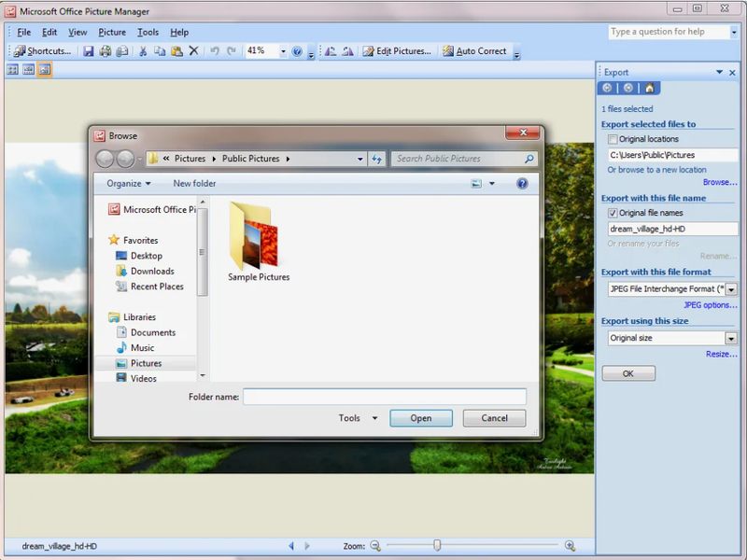The width and height of the screenshot is (747, 560).
Task: Click the Undo arrow icon
Action: tap(215, 51)
